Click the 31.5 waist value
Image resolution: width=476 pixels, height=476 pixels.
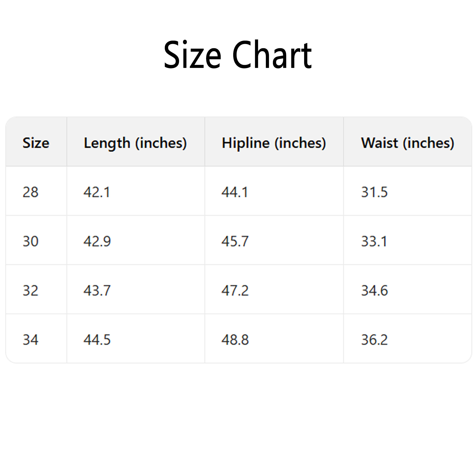coord(374,192)
